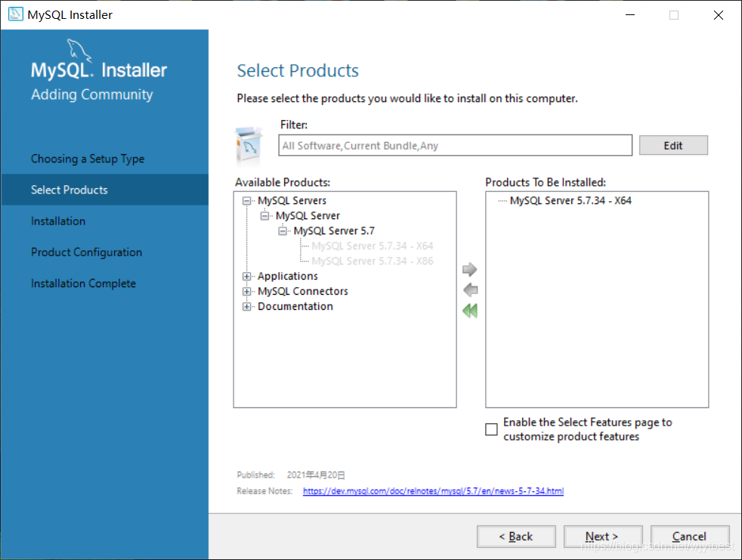
Task: Enable the Select Features page checkbox
Action: (491, 429)
